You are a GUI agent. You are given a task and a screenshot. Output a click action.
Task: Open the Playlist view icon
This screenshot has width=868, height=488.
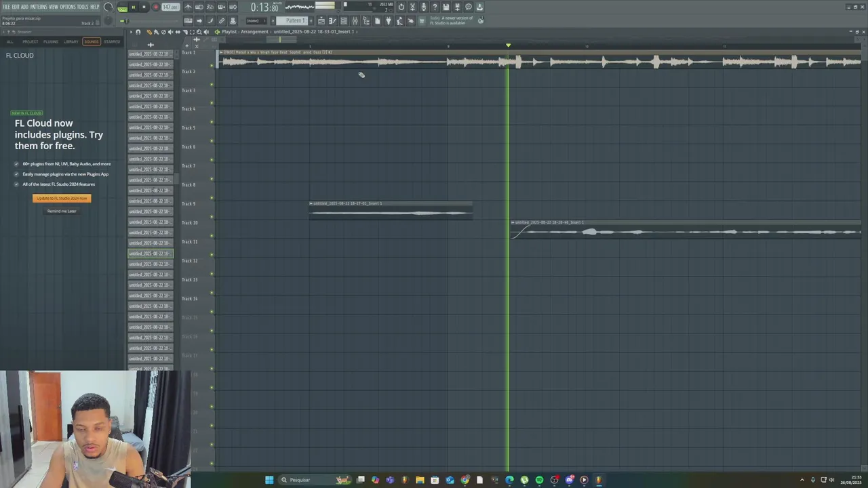[x=321, y=20]
